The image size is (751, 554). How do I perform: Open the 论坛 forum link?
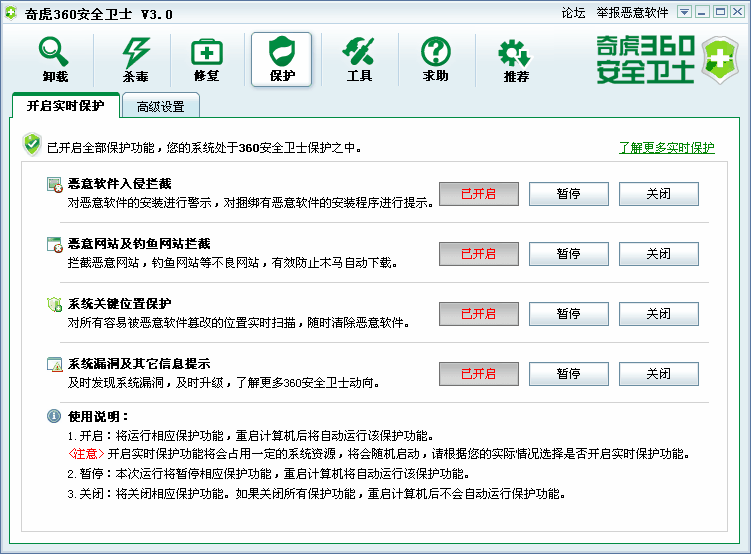tap(573, 12)
